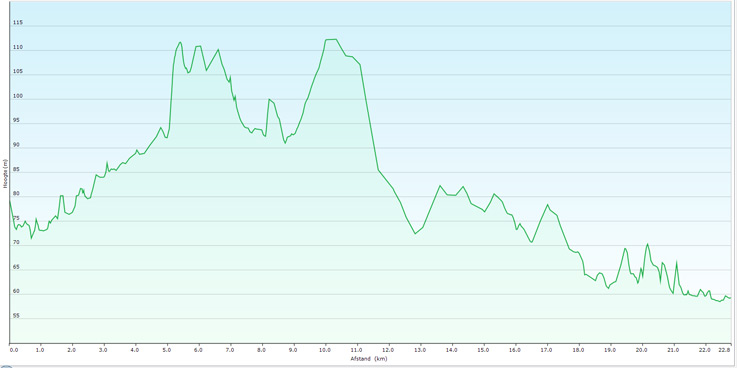
Task: Select the 22.8 end-distance label
Action: tap(725, 350)
